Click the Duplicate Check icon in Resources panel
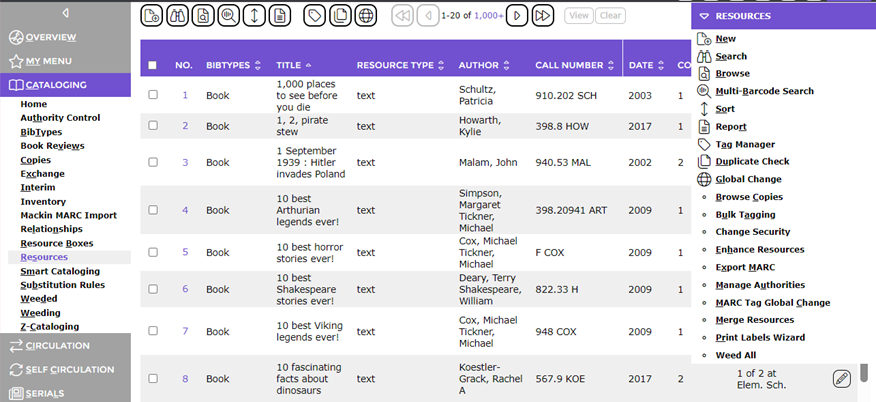This screenshot has height=402, width=876. click(704, 162)
